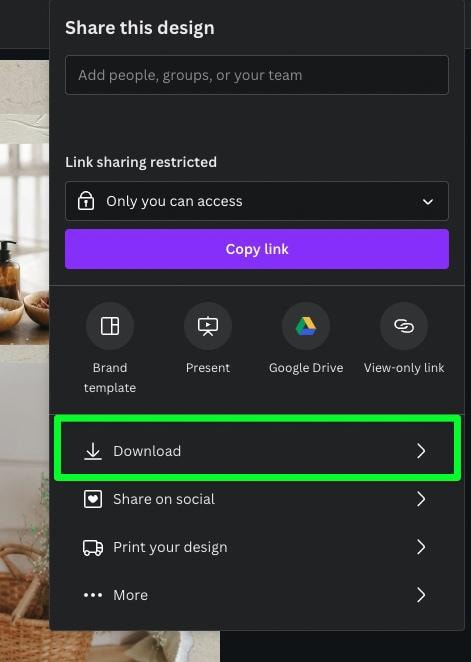Expand the Only you can access dropdown
This screenshot has width=471, height=662.
257,201
